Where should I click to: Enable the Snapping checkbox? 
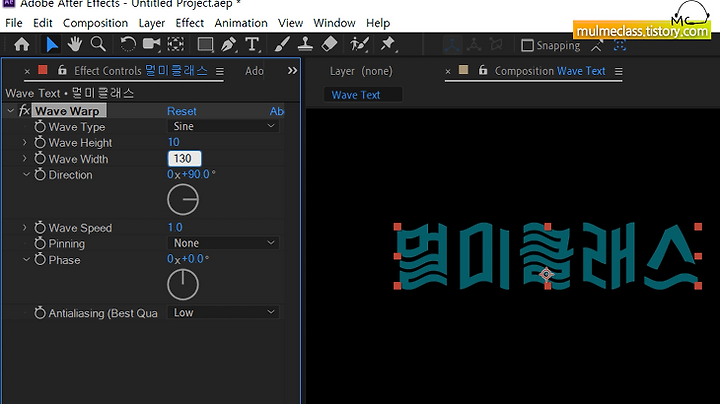[x=527, y=45]
